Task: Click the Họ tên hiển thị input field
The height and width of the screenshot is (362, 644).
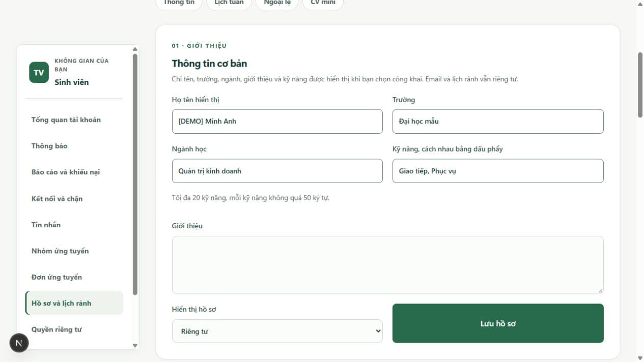Action: point(277,122)
